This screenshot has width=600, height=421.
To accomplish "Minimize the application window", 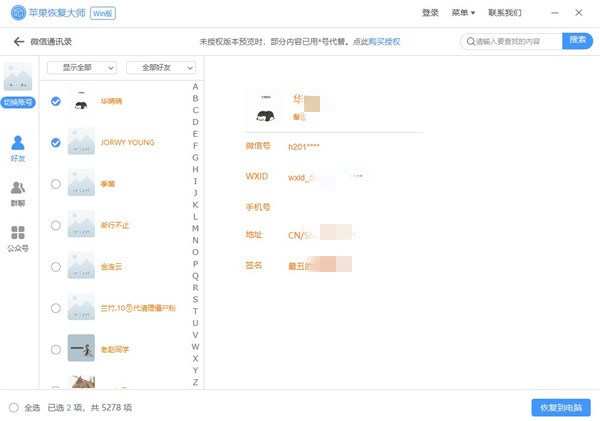I will pos(555,13).
